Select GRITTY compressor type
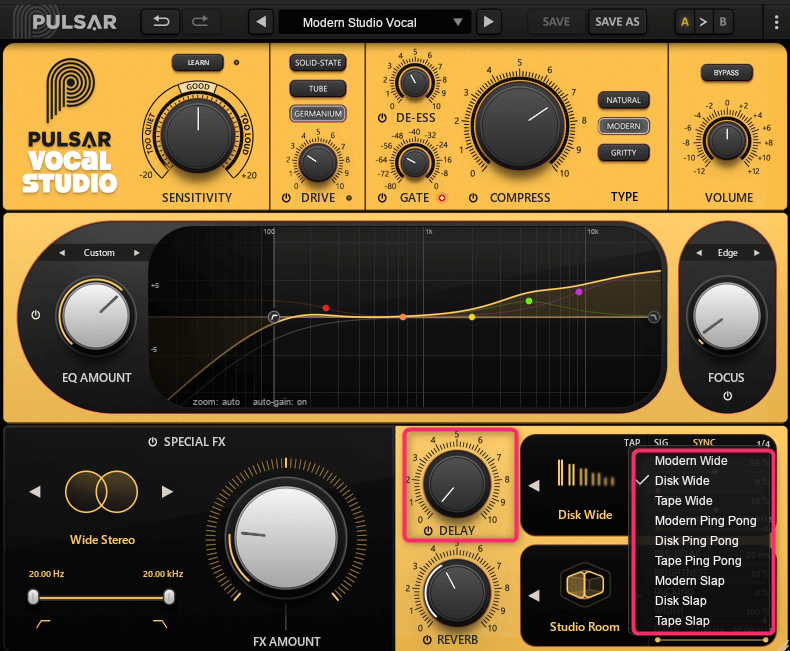The image size is (790, 651). tap(624, 152)
